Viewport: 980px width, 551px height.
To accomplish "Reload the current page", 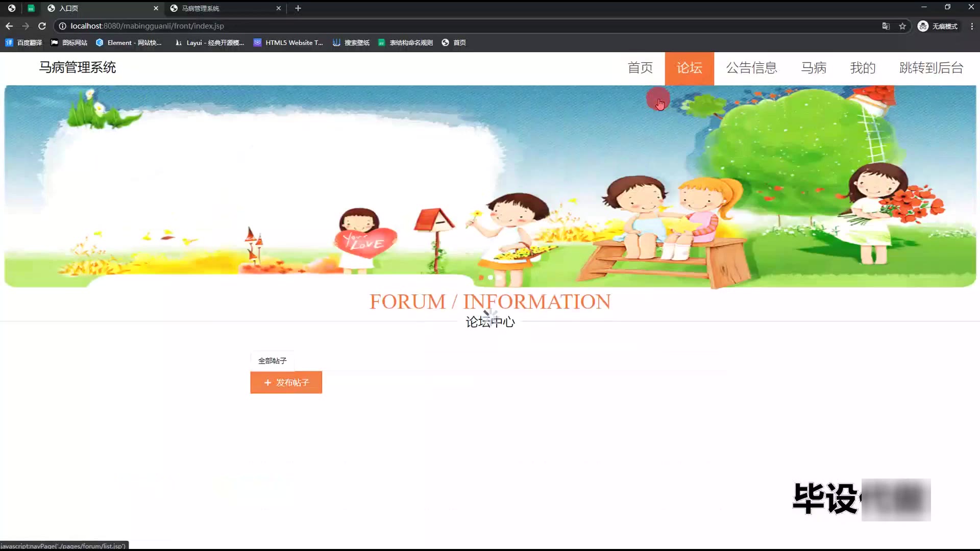I will point(42,26).
